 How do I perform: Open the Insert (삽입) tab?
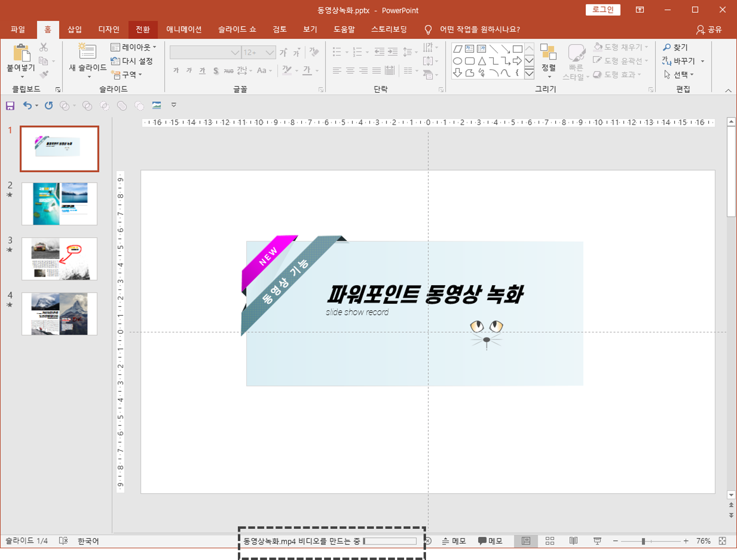point(75,30)
